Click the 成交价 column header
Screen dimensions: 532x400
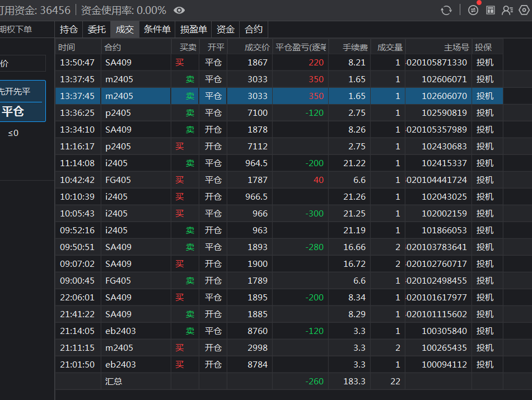click(x=257, y=47)
